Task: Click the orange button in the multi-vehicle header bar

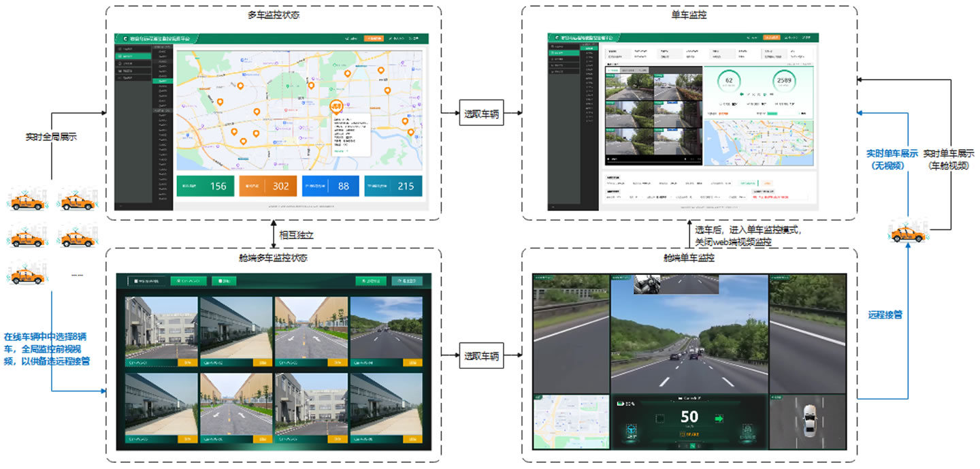Action: [374, 39]
